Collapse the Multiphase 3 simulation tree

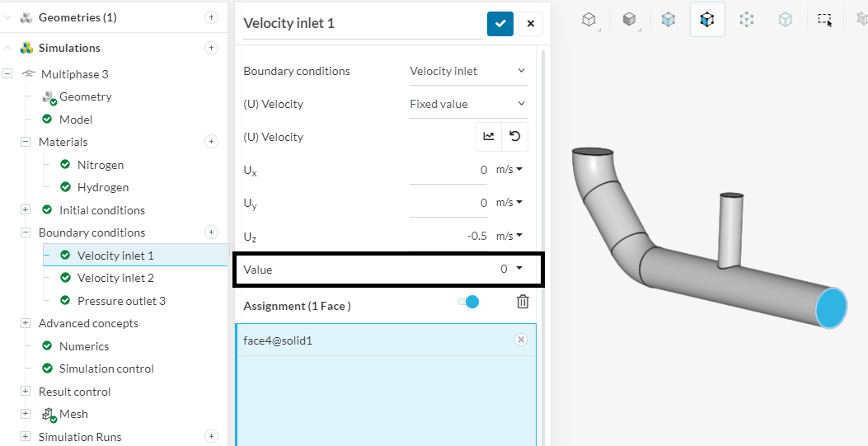[8, 74]
